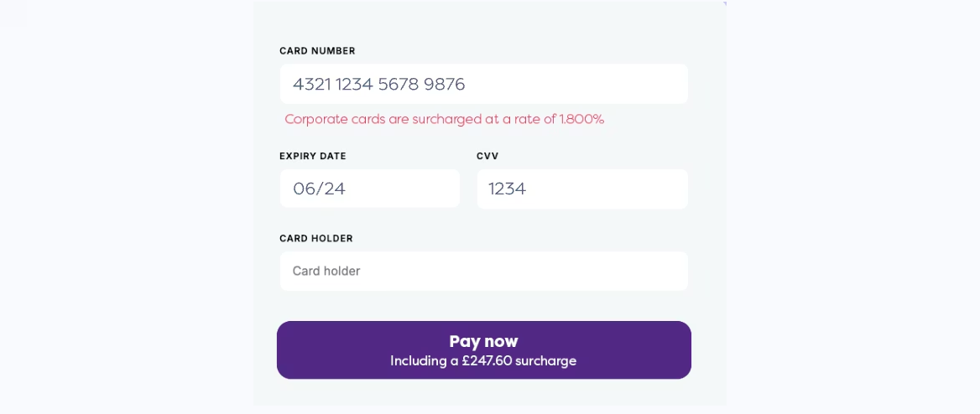
Task: Click the CARD NUMBER label
Action: 317,51
